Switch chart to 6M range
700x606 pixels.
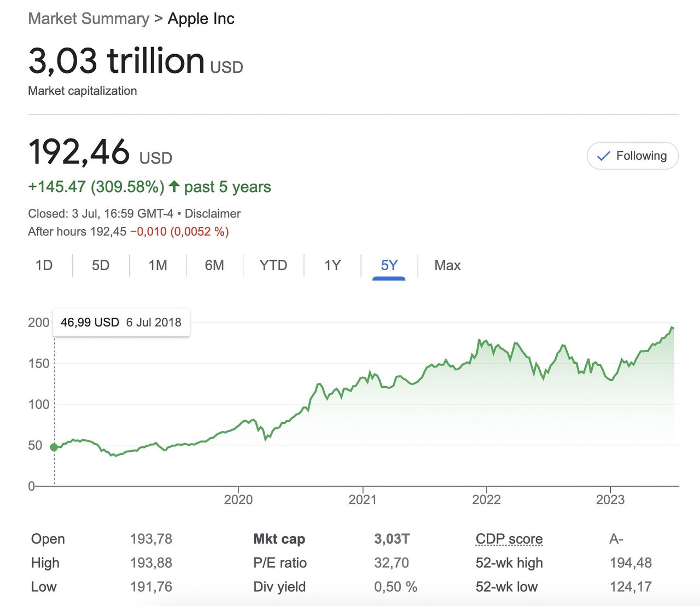214,265
